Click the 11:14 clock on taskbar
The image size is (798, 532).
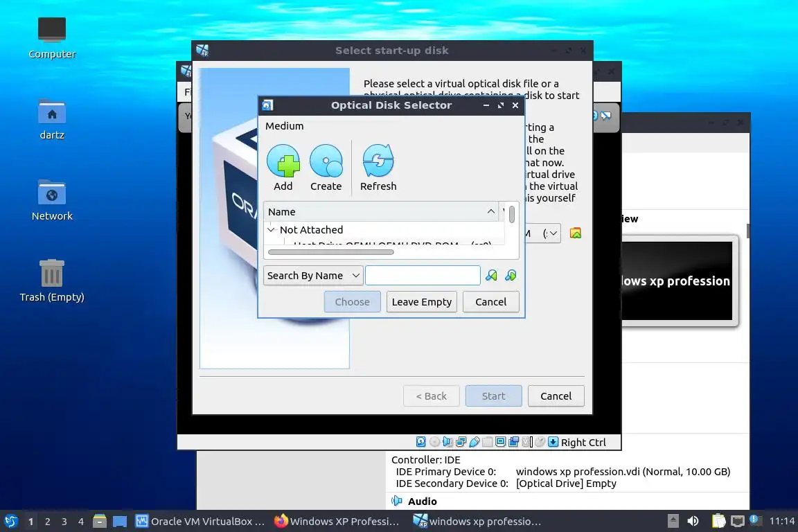(781, 521)
